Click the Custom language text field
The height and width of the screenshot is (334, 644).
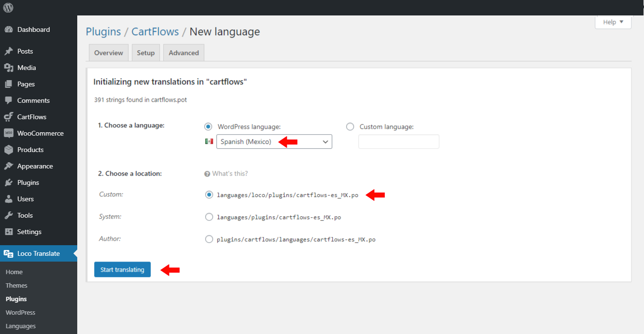[398, 141]
